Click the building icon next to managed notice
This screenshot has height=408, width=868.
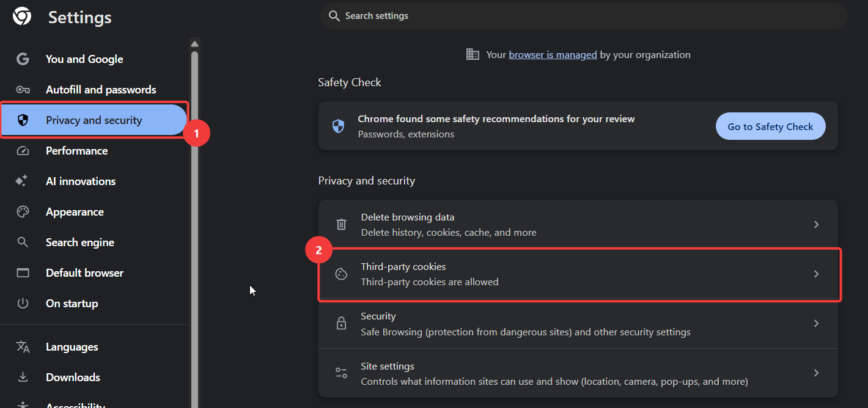tap(473, 54)
